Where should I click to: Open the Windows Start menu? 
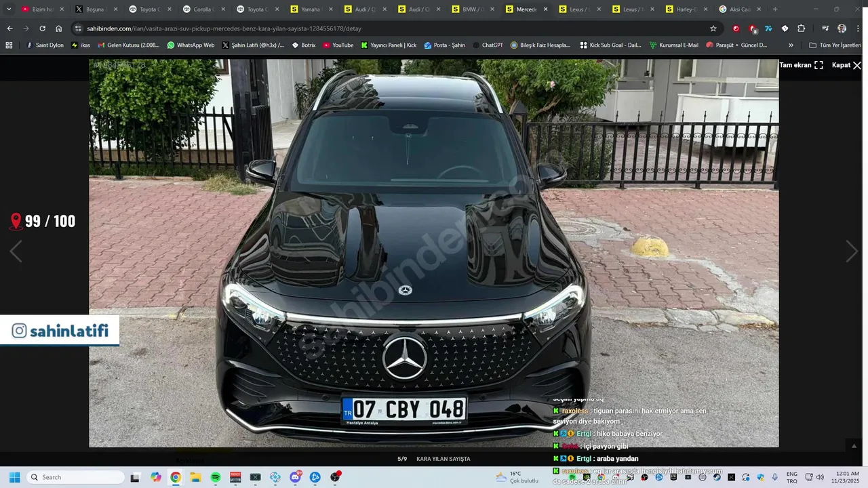point(14,477)
